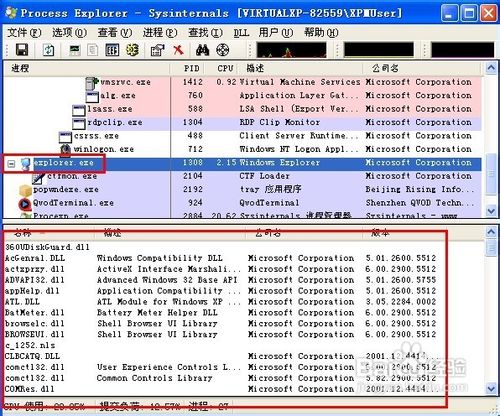This screenshot has width=500, height=416.
Task: Select the QvodTerminal.exe process row
Action: pyautogui.click(x=242, y=203)
